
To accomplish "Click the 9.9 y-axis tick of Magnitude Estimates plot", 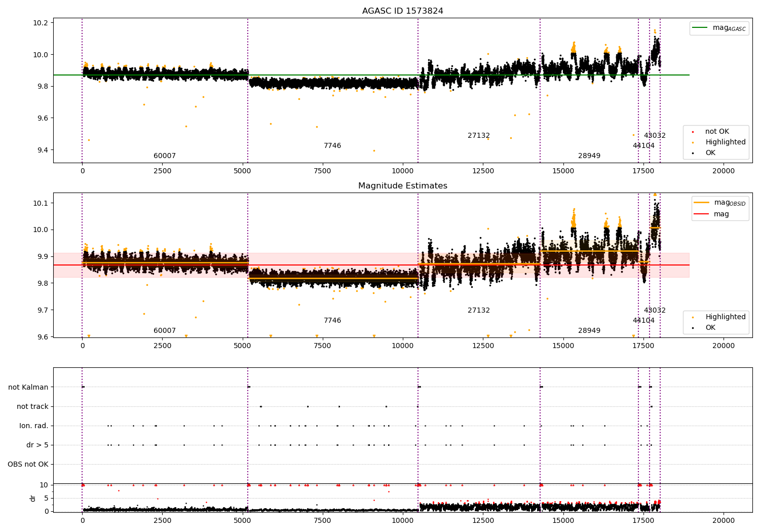I will point(43,257).
